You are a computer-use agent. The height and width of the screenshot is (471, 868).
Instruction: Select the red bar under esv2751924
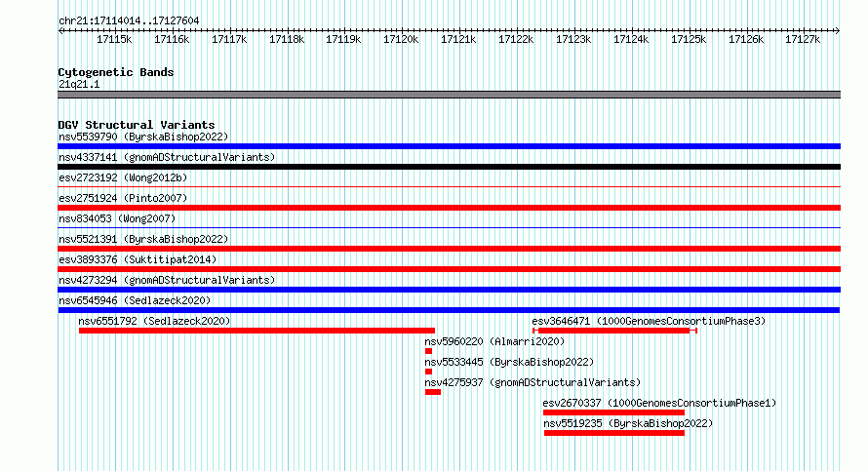[449, 208]
